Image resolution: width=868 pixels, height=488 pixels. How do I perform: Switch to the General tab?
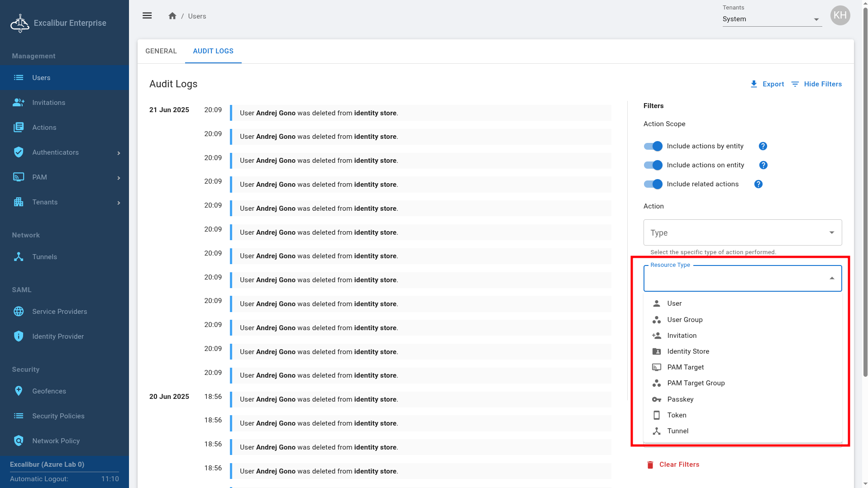coord(161,51)
